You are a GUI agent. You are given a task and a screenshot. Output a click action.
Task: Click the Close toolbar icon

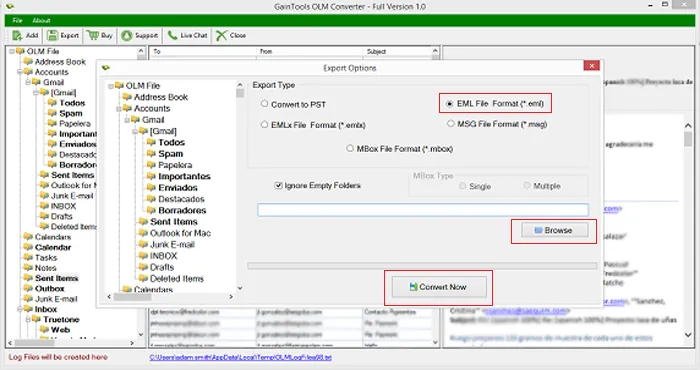tap(221, 35)
